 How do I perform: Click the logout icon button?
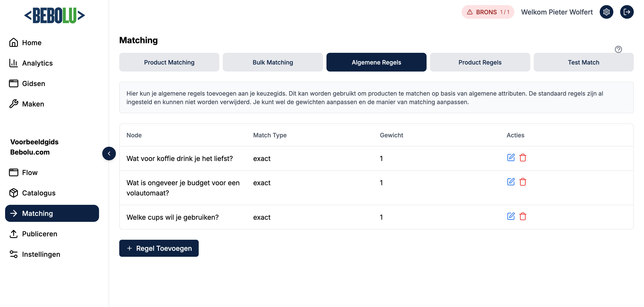click(627, 12)
